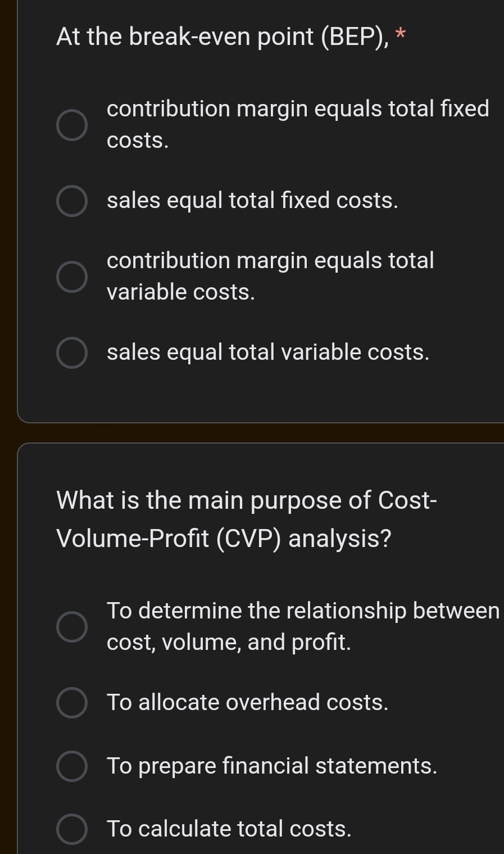Viewport: 504px width, 854px height.
Task: Choose the 'To allocate overhead costs' radio button
Action: pos(72,703)
